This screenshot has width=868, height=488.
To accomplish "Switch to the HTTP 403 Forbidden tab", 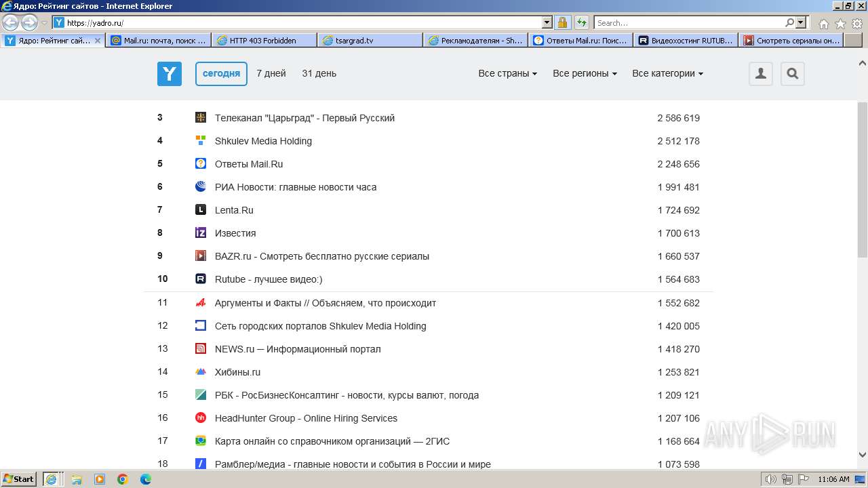I will click(x=264, y=41).
